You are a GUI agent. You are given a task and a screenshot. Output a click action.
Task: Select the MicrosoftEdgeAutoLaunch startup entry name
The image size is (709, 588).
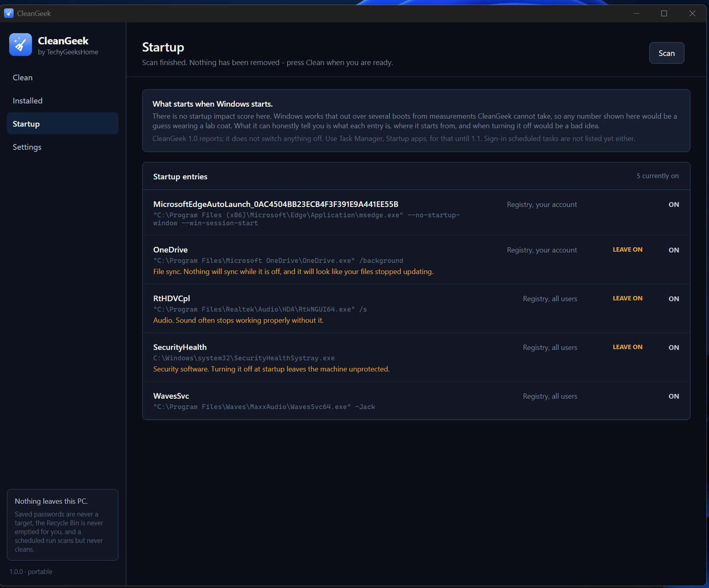click(276, 204)
